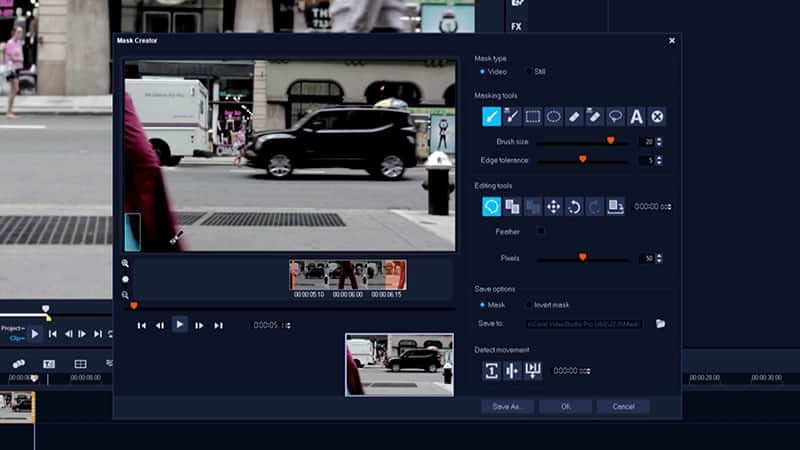Adjust Brush size value with the stepper

click(660, 142)
